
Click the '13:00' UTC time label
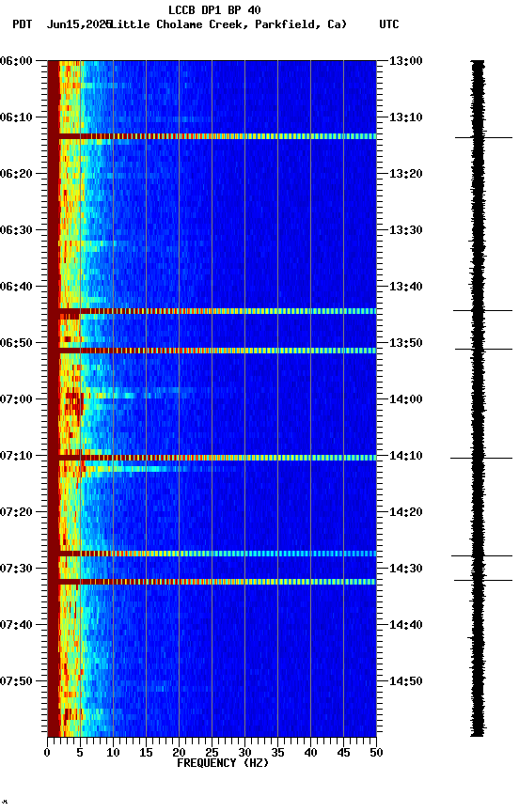pyautogui.click(x=406, y=61)
